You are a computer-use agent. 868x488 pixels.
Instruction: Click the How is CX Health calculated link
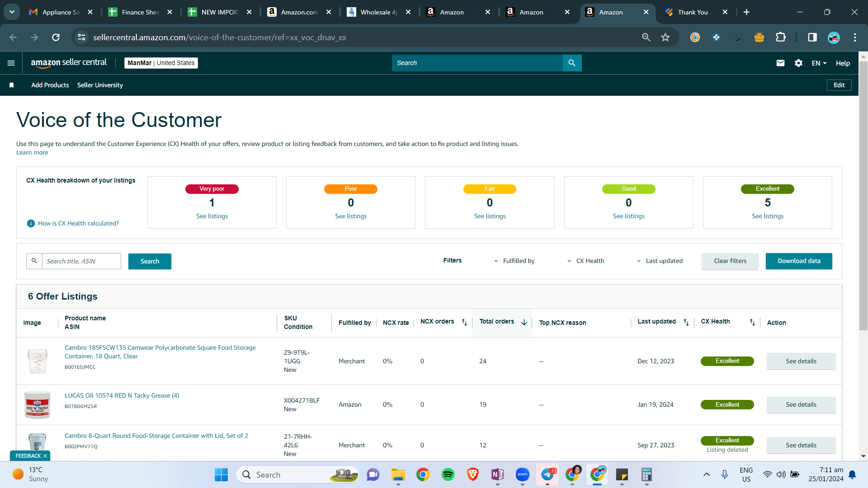click(78, 223)
